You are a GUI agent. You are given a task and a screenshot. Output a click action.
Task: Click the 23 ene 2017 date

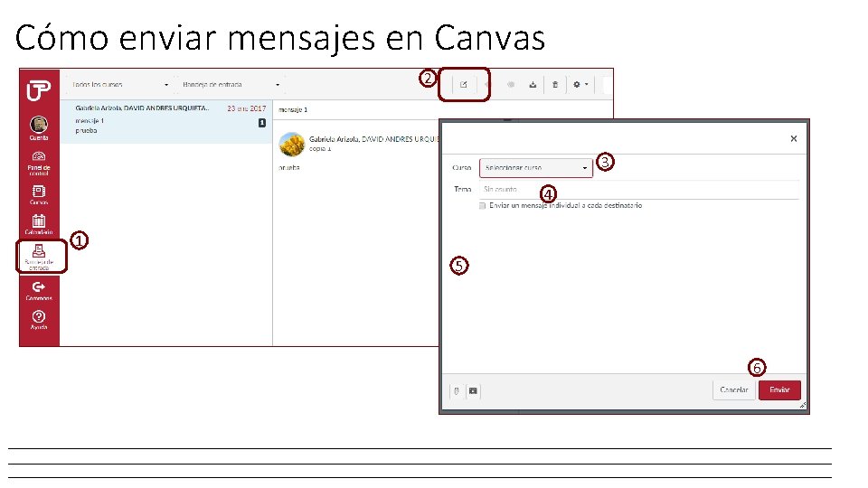pos(246,108)
